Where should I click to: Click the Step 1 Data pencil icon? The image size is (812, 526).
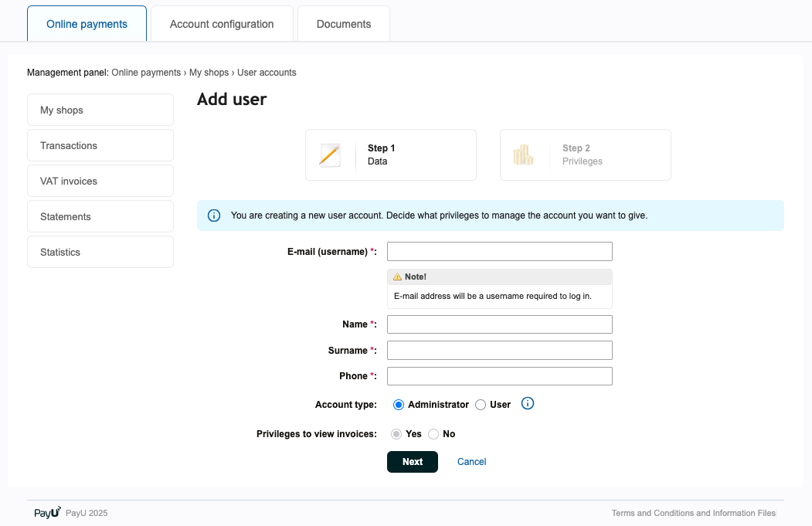tap(329, 154)
